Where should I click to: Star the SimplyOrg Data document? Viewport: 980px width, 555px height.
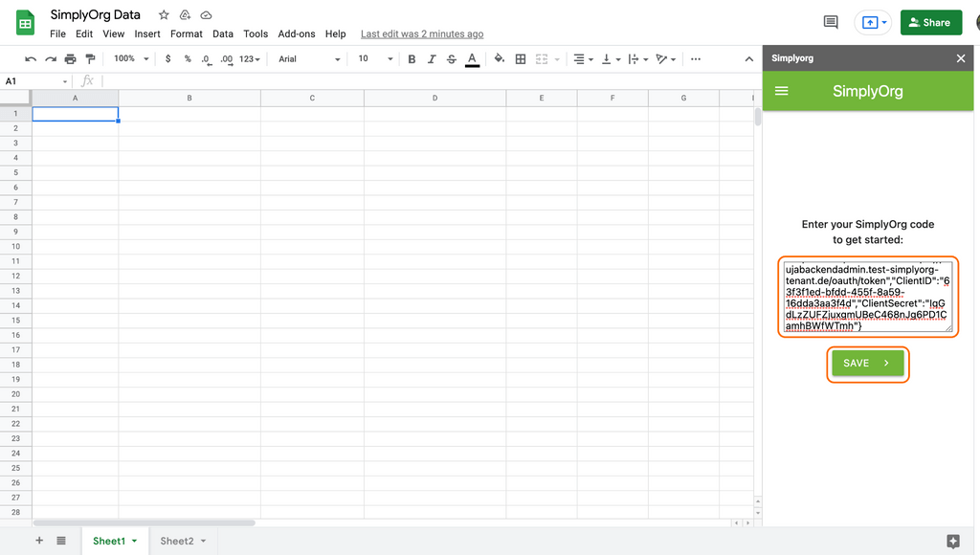[x=164, y=15]
